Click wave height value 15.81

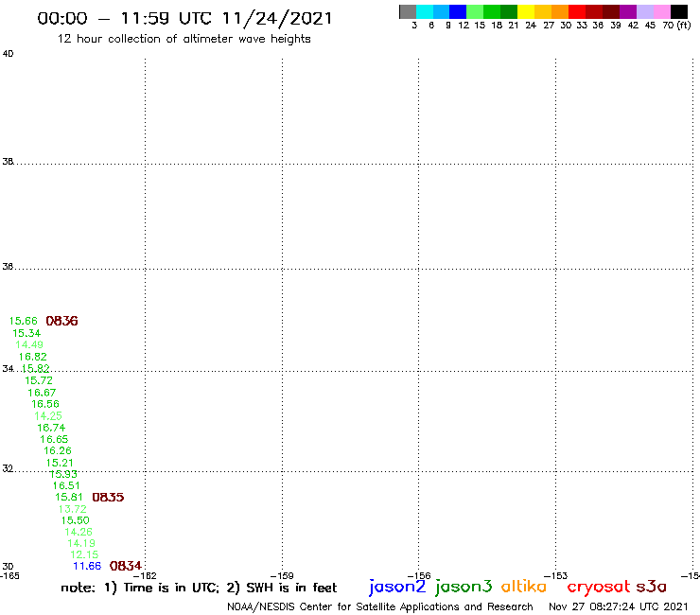tap(69, 498)
